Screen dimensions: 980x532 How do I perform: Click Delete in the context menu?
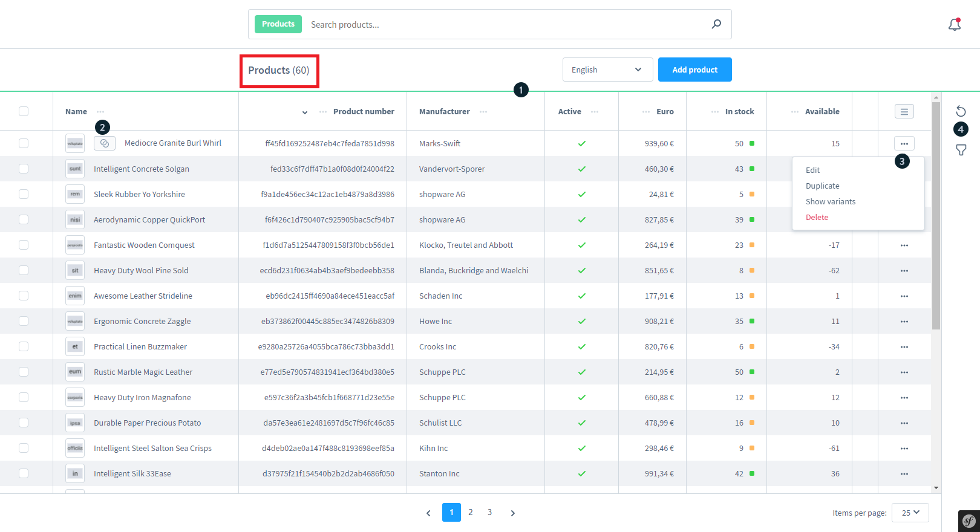(x=817, y=218)
